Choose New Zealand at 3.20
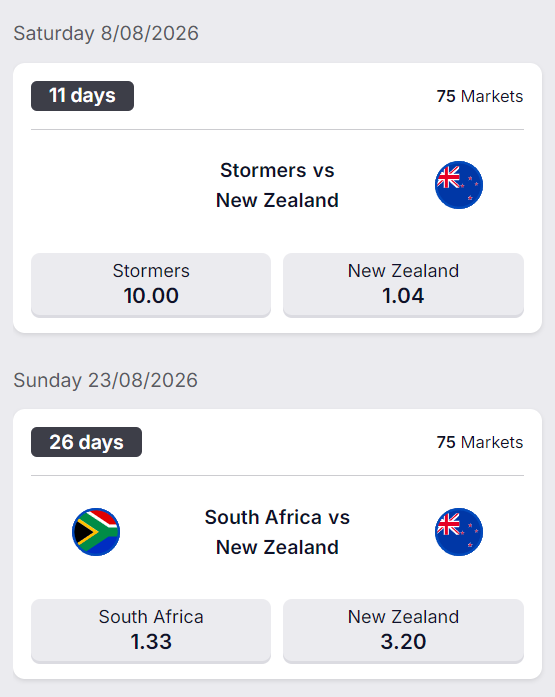555x697 pixels. point(403,631)
